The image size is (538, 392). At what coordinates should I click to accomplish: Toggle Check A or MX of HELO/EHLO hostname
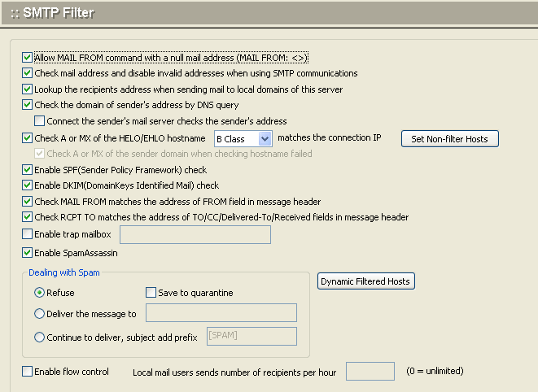pyautogui.click(x=28, y=138)
